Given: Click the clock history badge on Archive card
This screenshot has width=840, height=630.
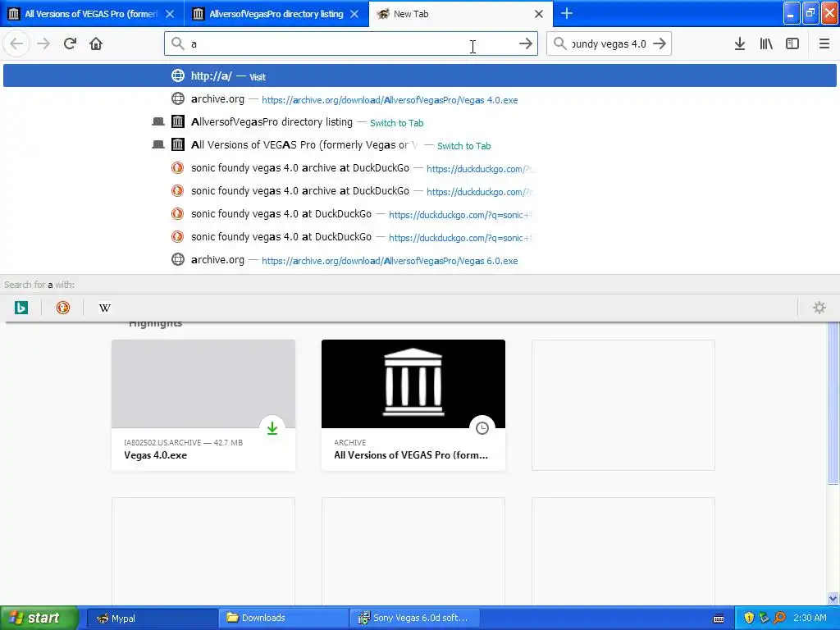Looking at the screenshot, I should coord(482,428).
